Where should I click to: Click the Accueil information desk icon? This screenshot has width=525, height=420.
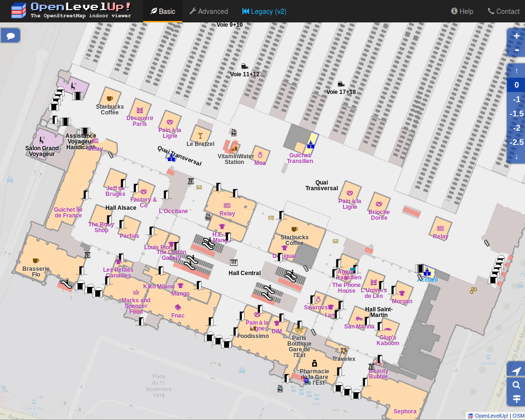pyautogui.click(x=427, y=272)
